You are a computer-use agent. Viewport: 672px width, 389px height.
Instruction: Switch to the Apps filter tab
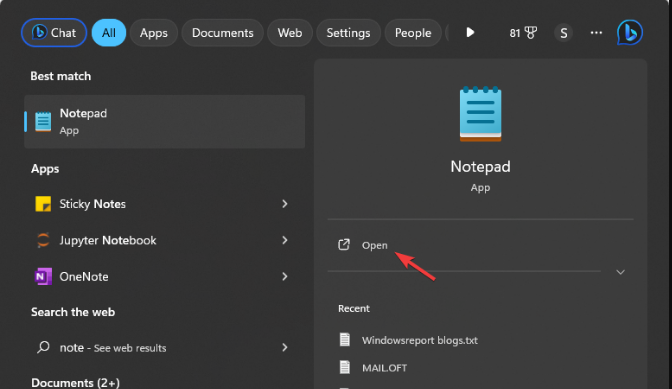pos(153,33)
